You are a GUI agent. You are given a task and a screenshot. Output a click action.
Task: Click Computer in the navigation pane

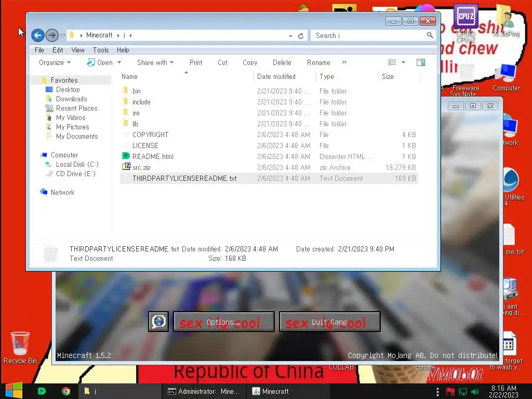click(64, 155)
